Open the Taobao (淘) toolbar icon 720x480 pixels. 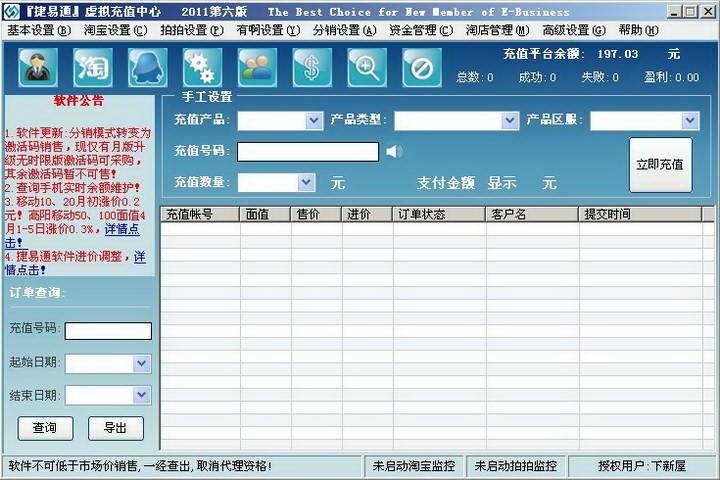click(93, 68)
